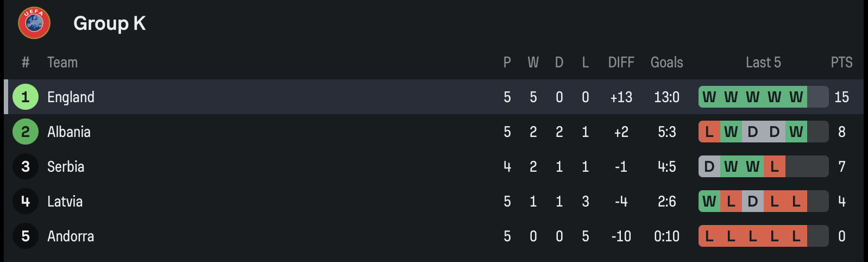Click Albania's position 2 badge

(26, 132)
